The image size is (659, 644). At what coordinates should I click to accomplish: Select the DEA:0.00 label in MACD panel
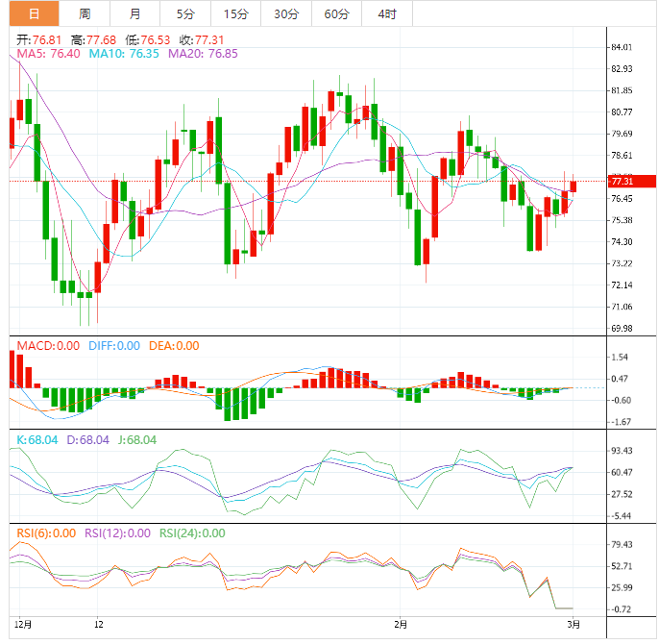tap(174, 346)
